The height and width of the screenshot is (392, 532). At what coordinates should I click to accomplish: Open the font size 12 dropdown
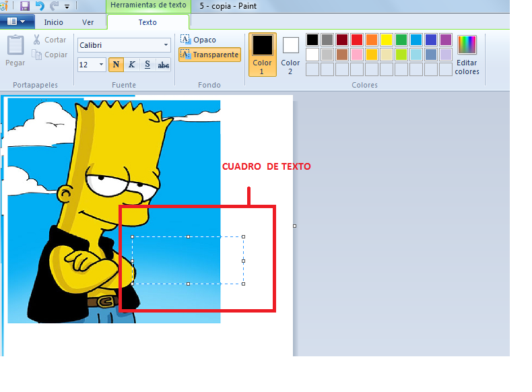pos(101,65)
